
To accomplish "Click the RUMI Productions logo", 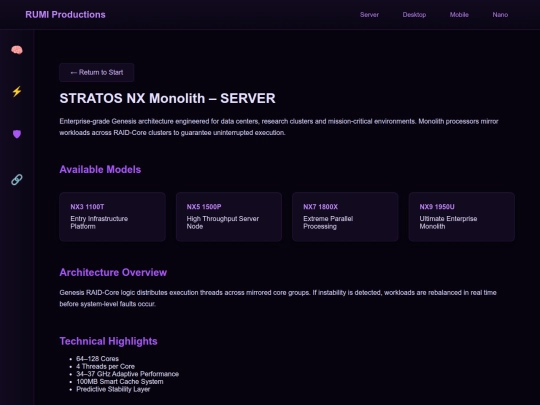I will point(65,14).
